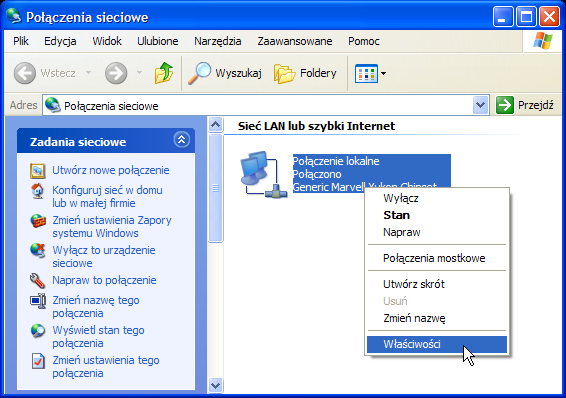Choose Zmień nazwę in context menu

tap(437, 318)
